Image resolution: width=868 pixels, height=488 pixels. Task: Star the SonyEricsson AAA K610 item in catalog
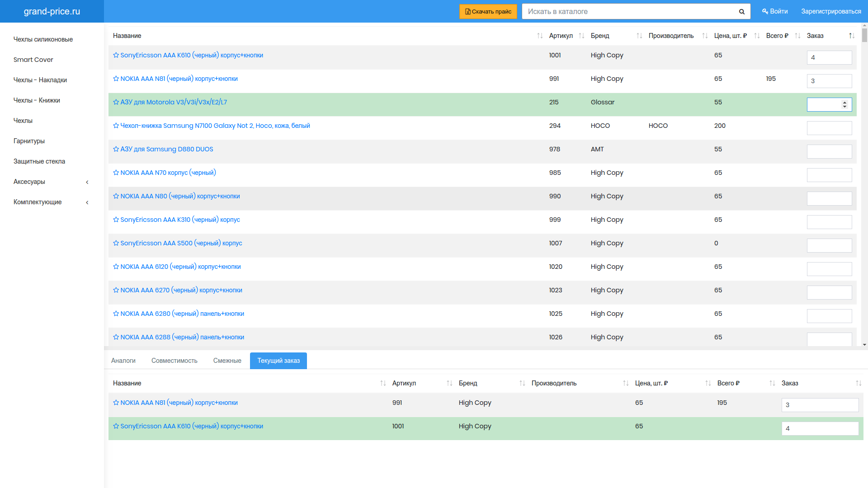tap(116, 55)
